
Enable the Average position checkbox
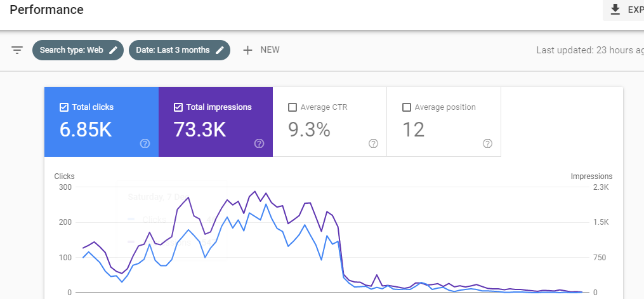[x=407, y=107]
